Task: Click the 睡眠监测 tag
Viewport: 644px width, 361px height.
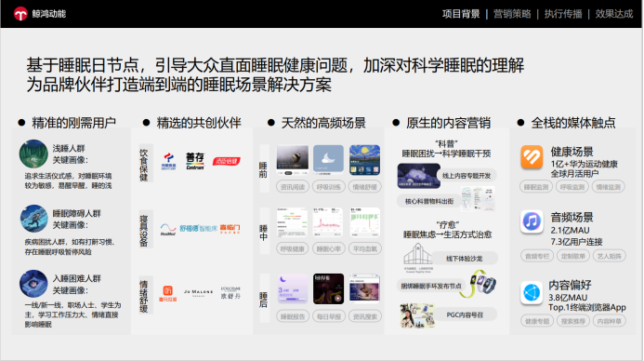Action: pyautogui.click(x=536, y=187)
